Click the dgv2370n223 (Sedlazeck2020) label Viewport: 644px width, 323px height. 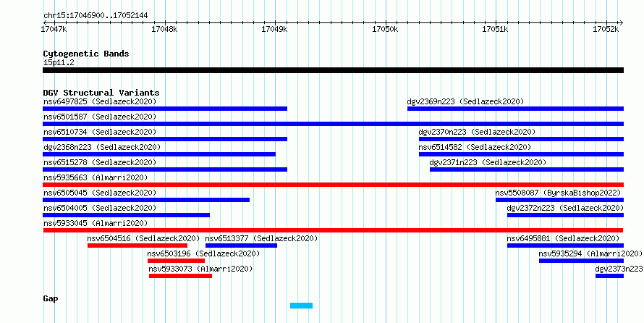pos(477,132)
